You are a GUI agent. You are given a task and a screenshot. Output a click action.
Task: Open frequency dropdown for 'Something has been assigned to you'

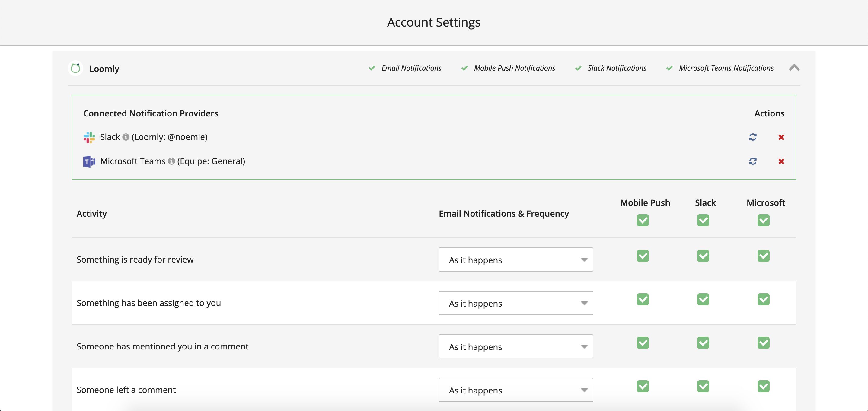[515, 303]
